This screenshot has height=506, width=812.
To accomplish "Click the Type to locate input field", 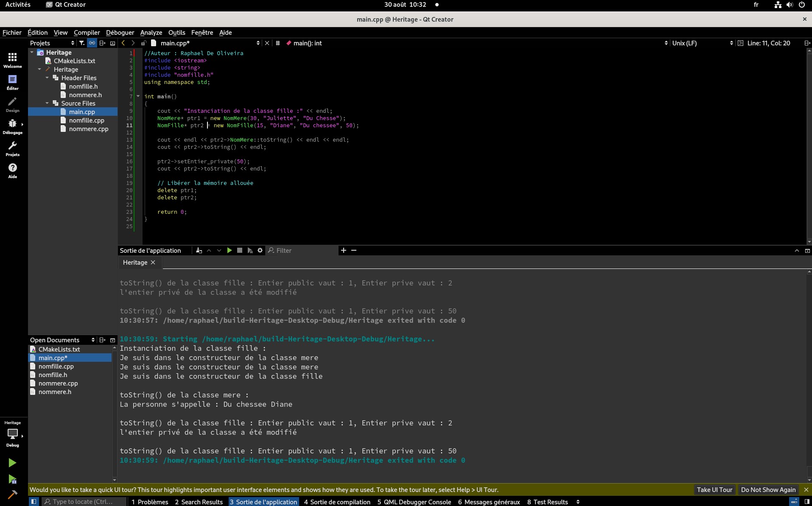I will [84, 501].
